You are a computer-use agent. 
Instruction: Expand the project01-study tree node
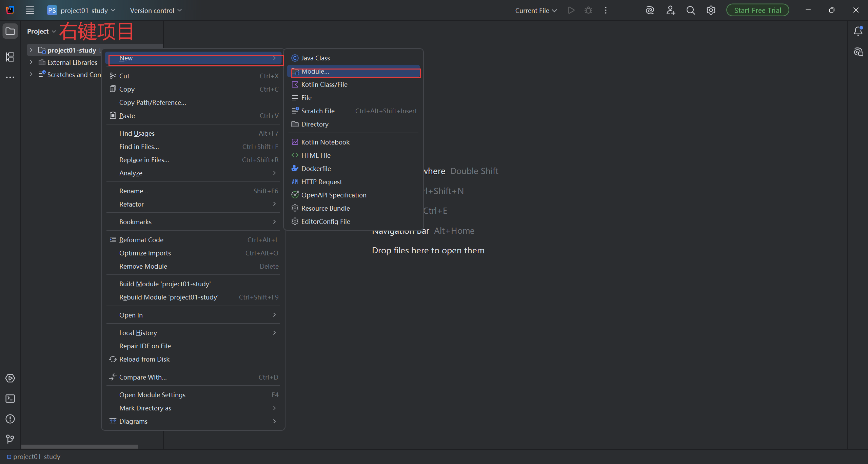point(31,50)
